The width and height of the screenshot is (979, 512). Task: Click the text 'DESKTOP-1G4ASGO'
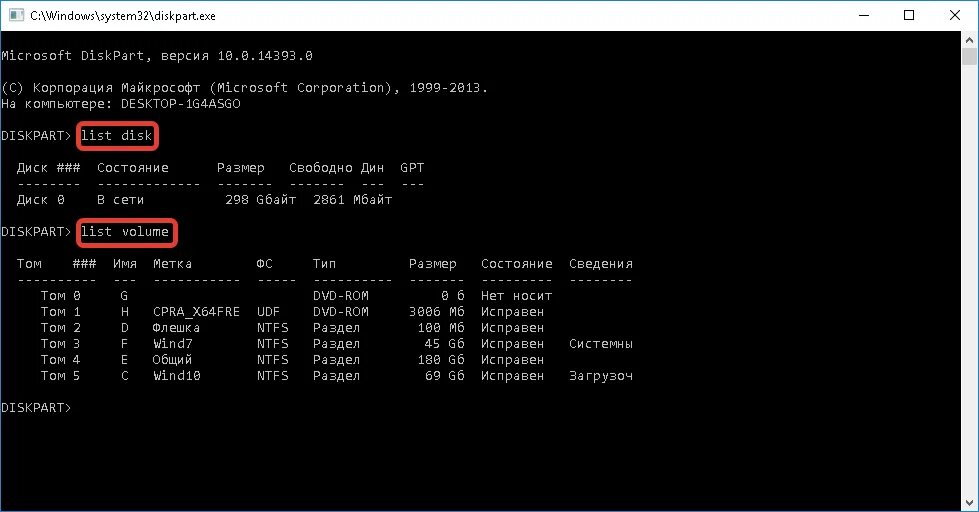point(180,104)
